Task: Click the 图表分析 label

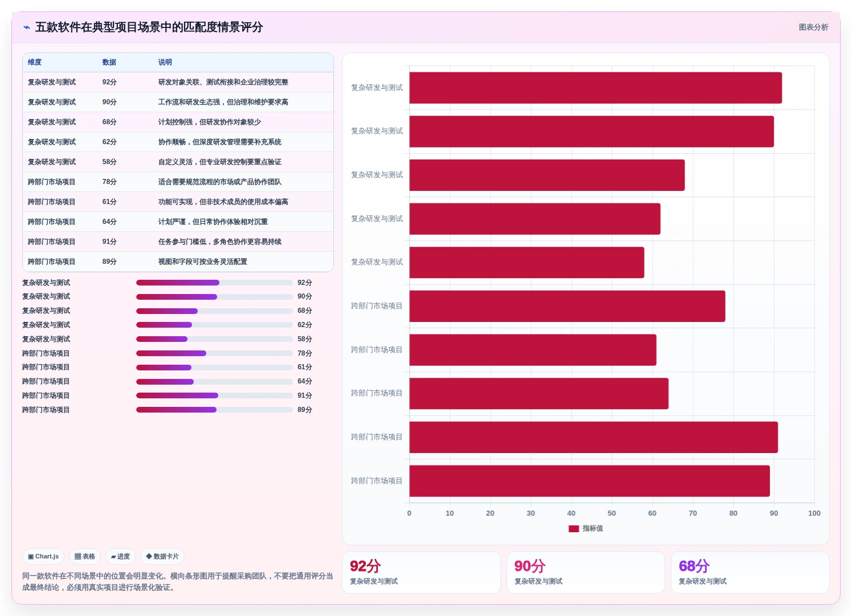Action: (813, 27)
